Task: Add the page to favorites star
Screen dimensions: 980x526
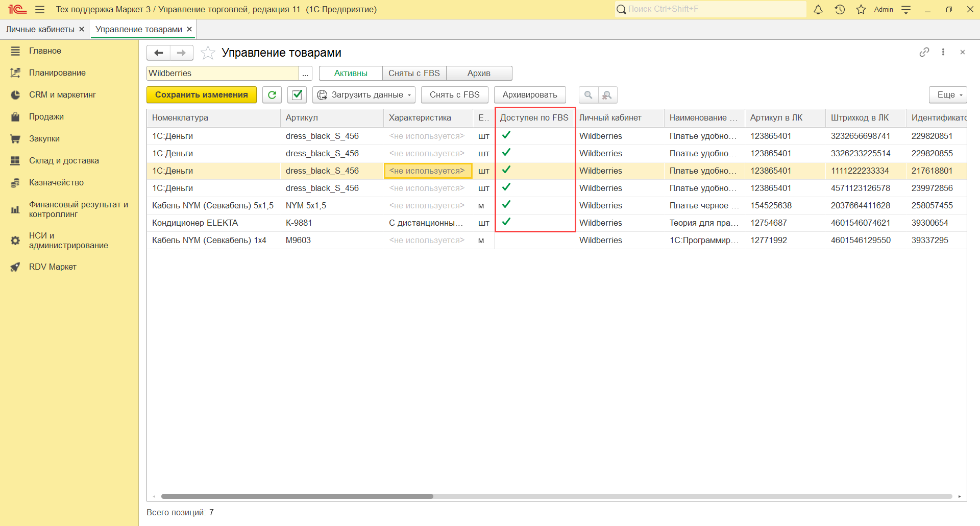Action: click(208, 53)
